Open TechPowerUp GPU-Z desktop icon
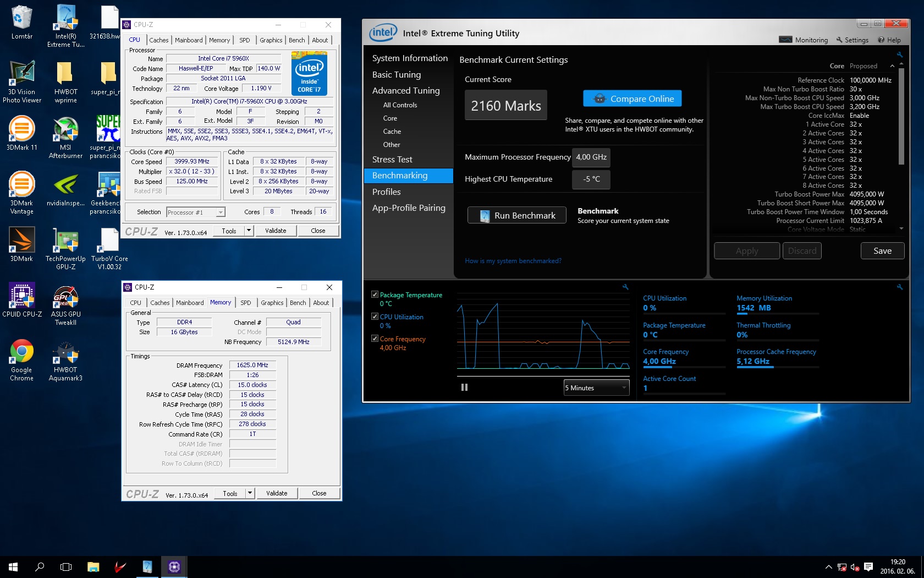Image resolution: width=924 pixels, height=578 pixels. pos(65,248)
